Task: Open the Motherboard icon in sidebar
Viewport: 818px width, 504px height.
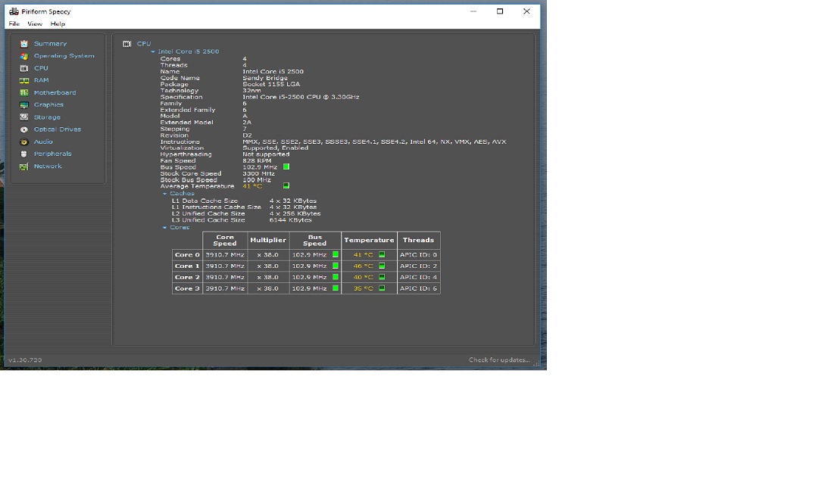Action: point(24,93)
